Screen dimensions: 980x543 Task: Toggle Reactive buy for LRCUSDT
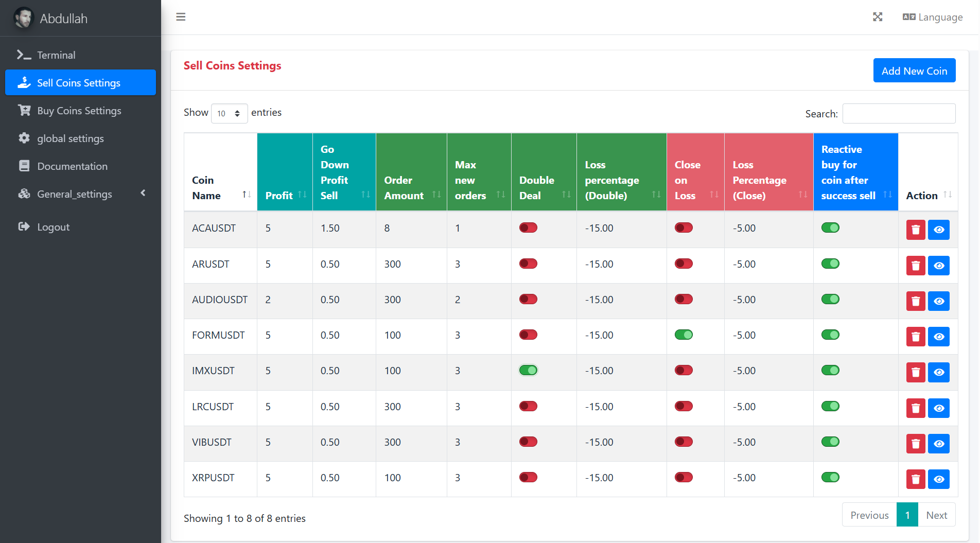click(x=830, y=406)
